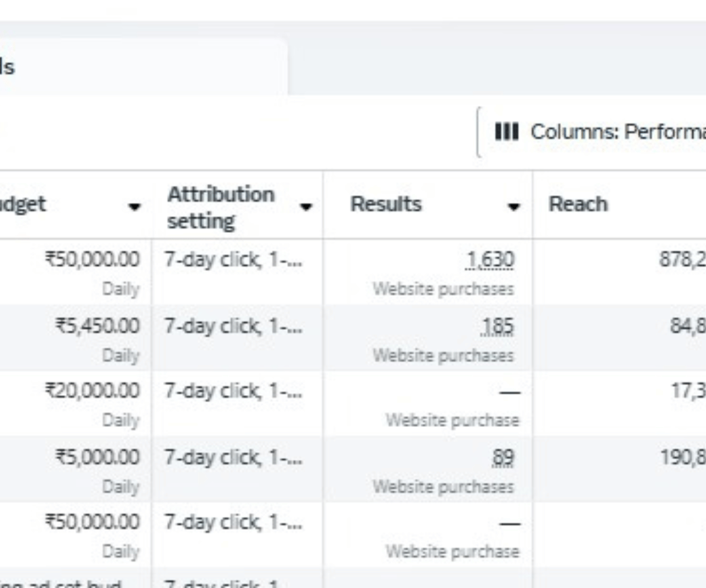Screen dimensions: 706x588
Task: Click the attribution setting in the ₹5,450.00 row
Action: coord(233,326)
